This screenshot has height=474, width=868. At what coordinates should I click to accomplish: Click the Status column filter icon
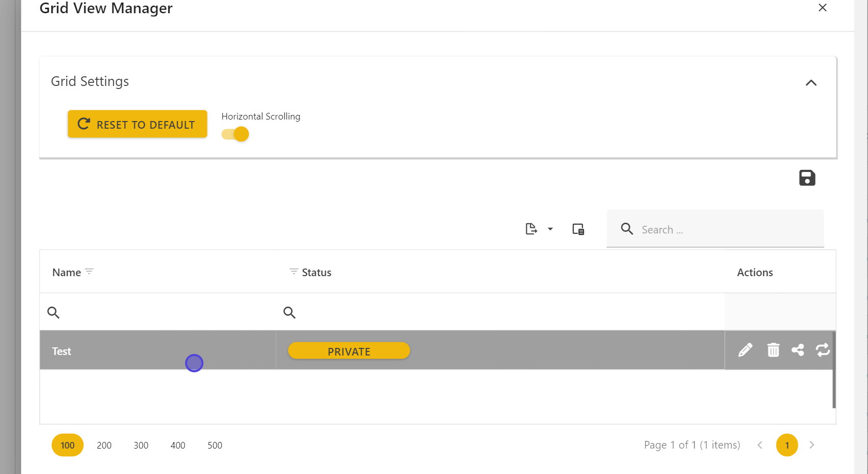click(x=293, y=272)
